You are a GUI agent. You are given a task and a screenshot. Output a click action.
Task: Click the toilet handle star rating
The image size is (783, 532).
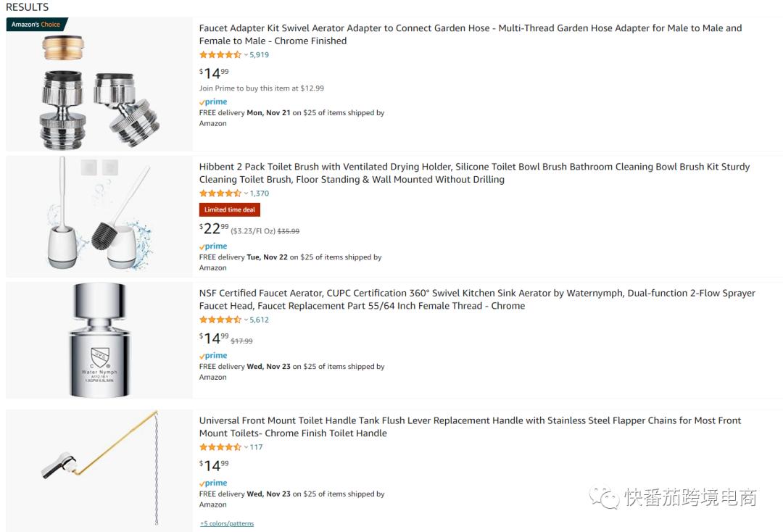pos(220,447)
